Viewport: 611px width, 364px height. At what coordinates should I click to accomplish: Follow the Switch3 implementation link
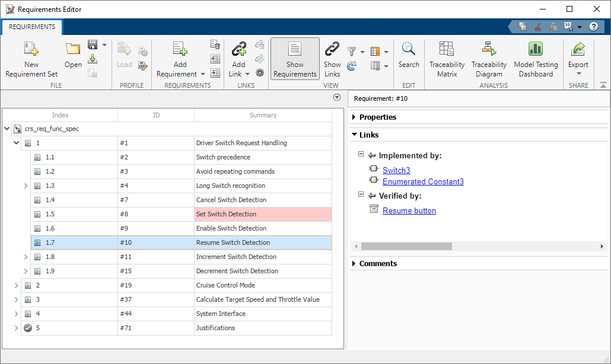point(396,170)
